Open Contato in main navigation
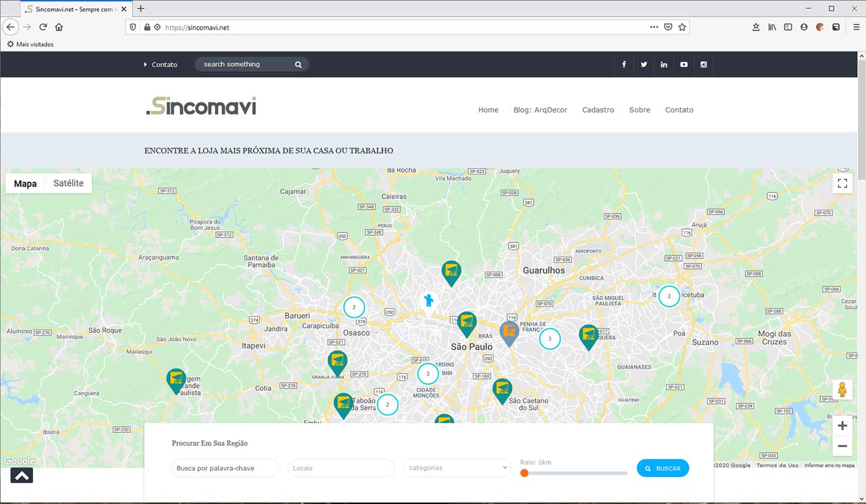The width and height of the screenshot is (866, 504). 679,110
